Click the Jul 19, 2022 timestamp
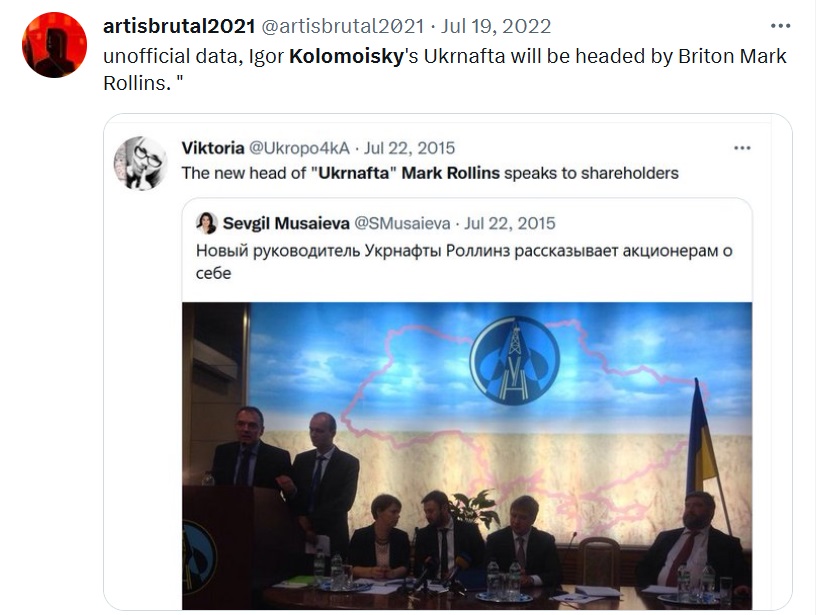 [x=496, y=26]
